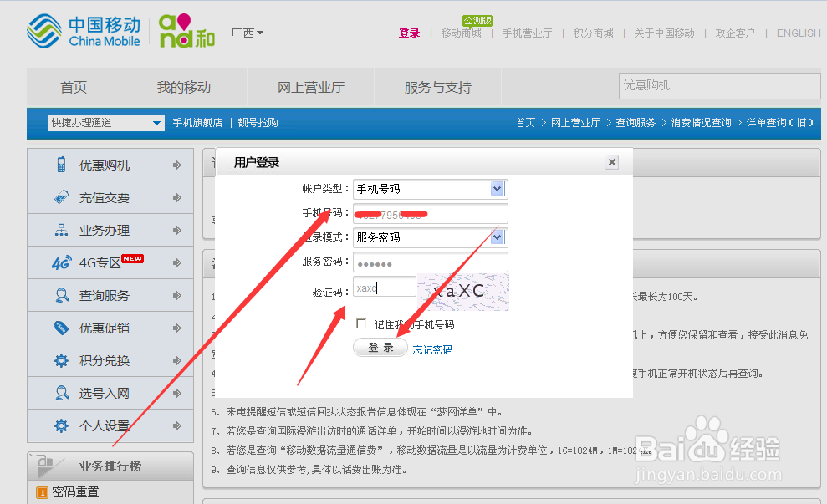Click the search-person icon beside 选号入网
The width and height of the screenshot is (827, 504).
click(x=62, y=394)
